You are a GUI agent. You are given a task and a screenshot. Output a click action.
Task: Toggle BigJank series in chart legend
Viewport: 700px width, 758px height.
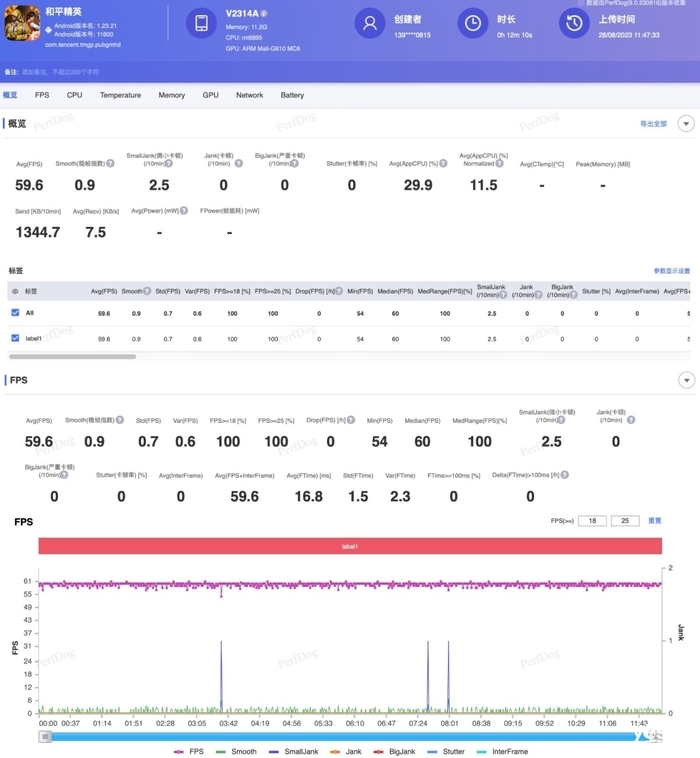(x=394, y=751)
